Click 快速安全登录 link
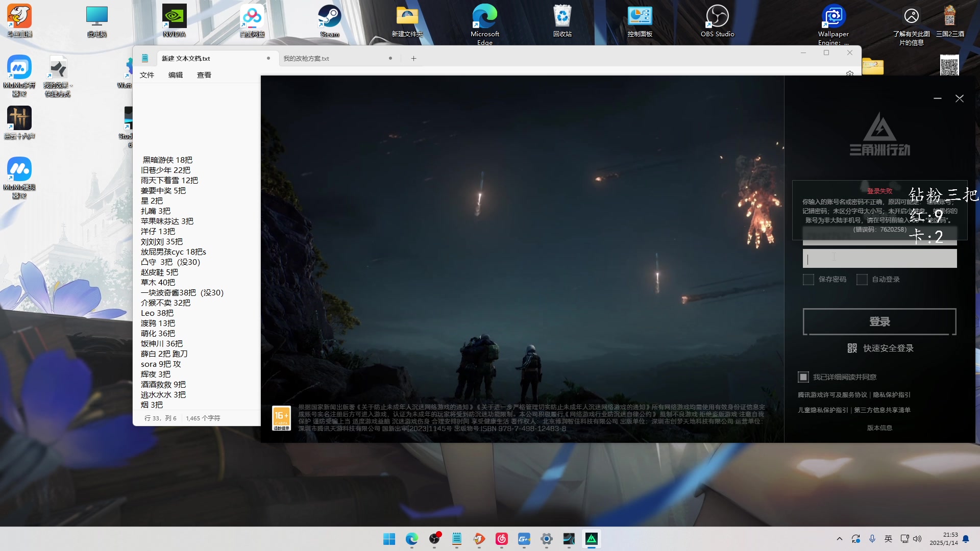 (x=888, y=348)
